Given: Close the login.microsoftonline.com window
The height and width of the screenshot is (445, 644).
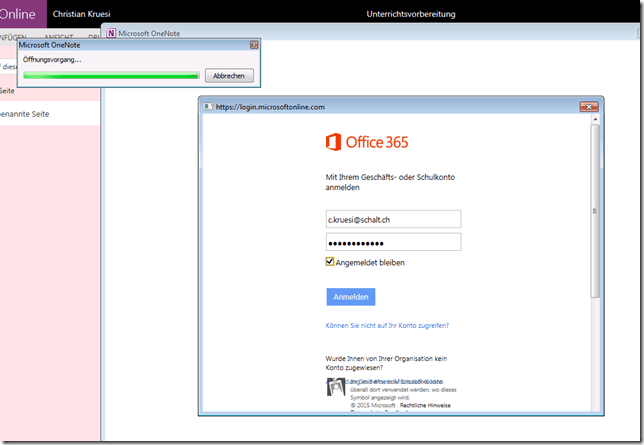Looking at the screenshot, I should point(587,107).
